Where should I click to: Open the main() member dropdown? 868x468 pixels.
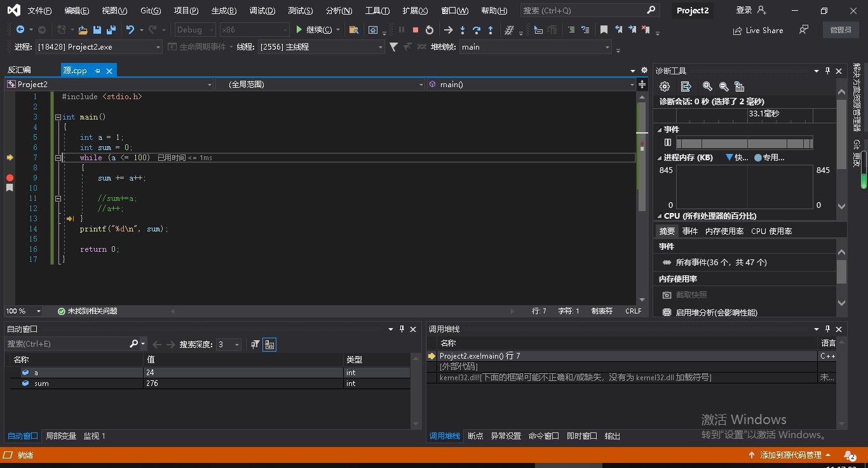click(531, 85)
